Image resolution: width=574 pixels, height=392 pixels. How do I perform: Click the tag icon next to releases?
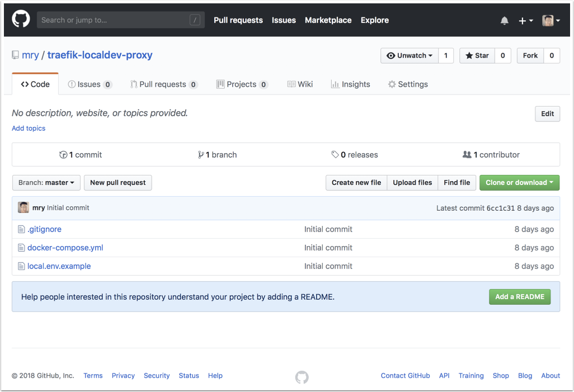coord(335,154)
